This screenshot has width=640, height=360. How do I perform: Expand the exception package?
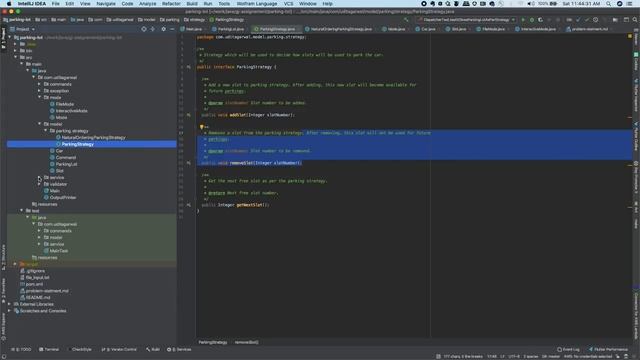40,91
